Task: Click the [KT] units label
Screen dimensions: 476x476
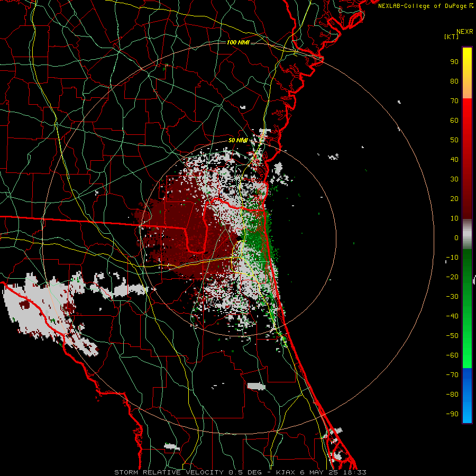Action: pyautogui.click(x=452, y=36)
